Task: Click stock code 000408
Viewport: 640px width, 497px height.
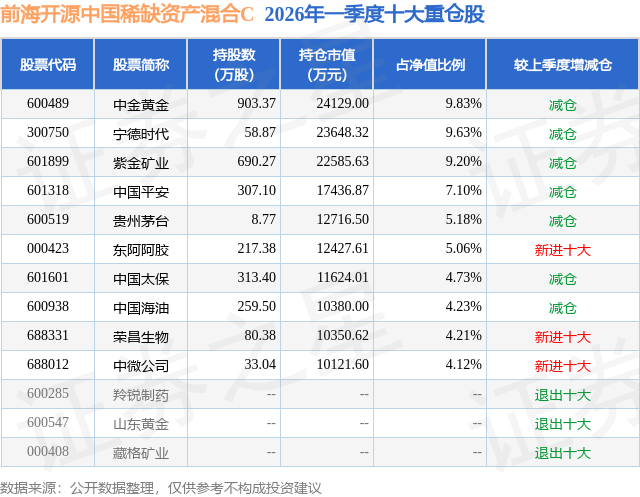Action: [48, 451]
